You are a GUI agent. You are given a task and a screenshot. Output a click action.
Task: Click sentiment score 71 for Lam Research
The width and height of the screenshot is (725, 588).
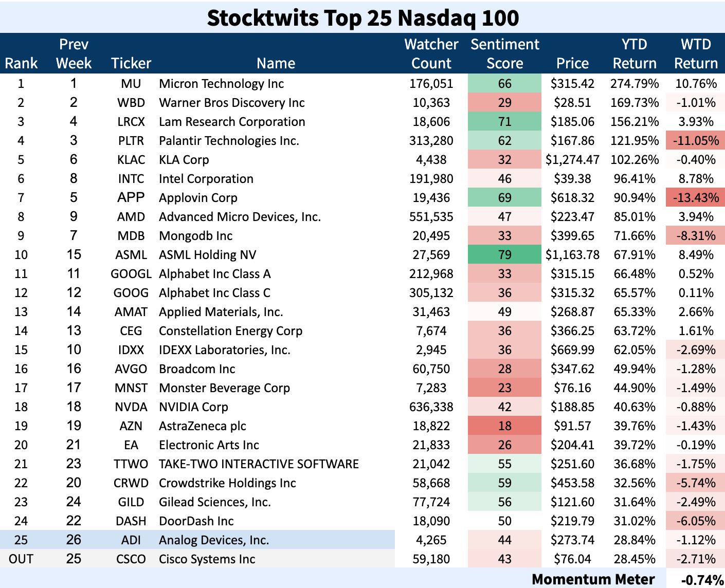click(505, 122)
